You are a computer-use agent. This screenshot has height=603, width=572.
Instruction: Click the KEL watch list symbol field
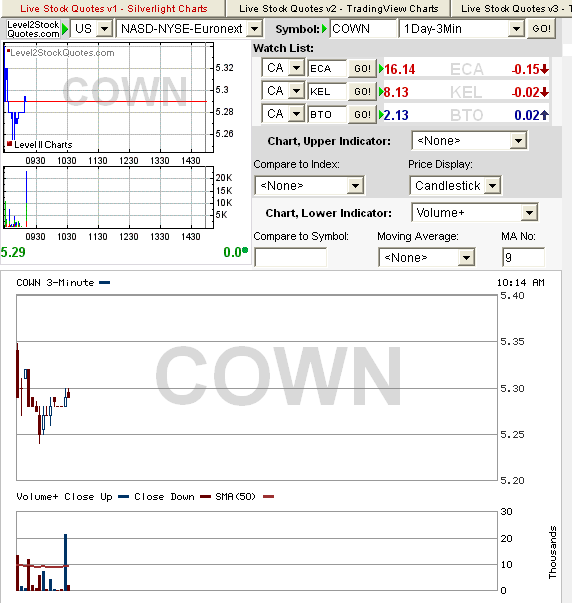click(x=327, y=92)
